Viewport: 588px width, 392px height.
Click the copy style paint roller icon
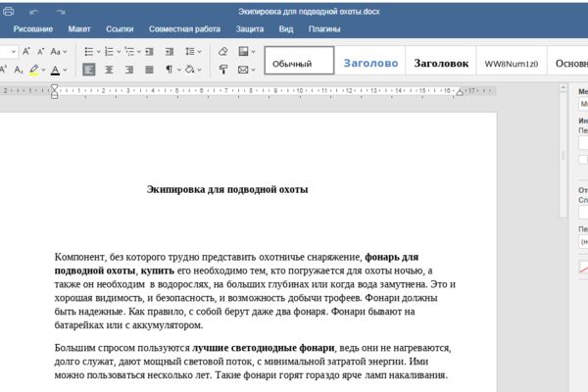click(223, 70)
